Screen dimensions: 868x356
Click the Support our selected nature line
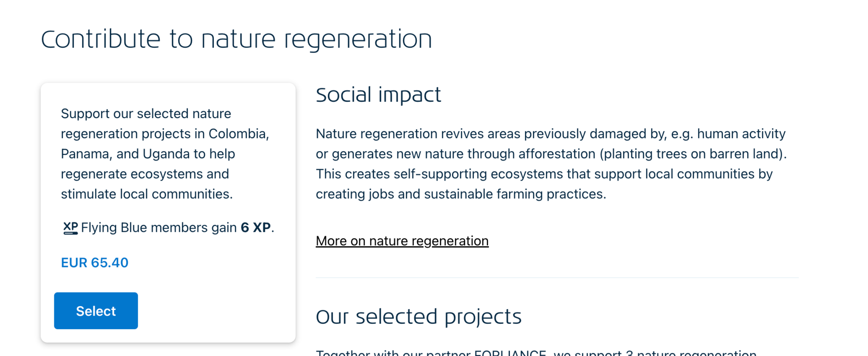[x=146, y=114]
